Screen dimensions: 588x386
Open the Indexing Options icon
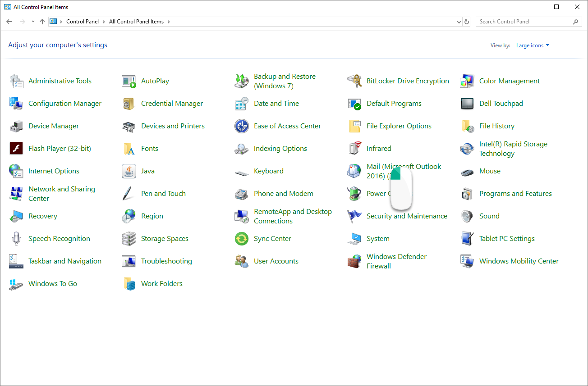[x=242, y=149]
